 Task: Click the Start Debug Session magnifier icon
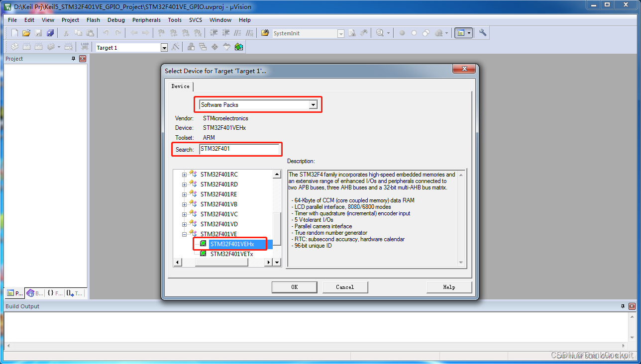pos(380,33)
